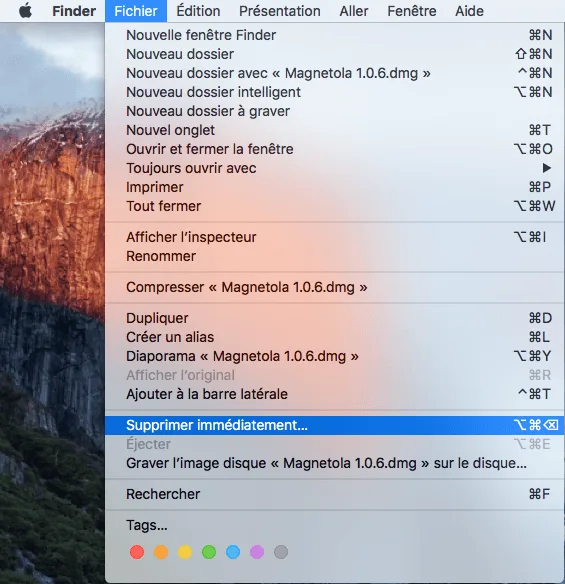Select Ajouter à la barre latérale

click(334, 394)
